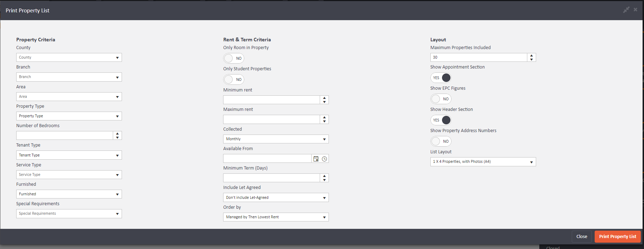Increase Minimum rent with up arrow
The width and height of the screenshot is (644, 249).
click(324, 98)
